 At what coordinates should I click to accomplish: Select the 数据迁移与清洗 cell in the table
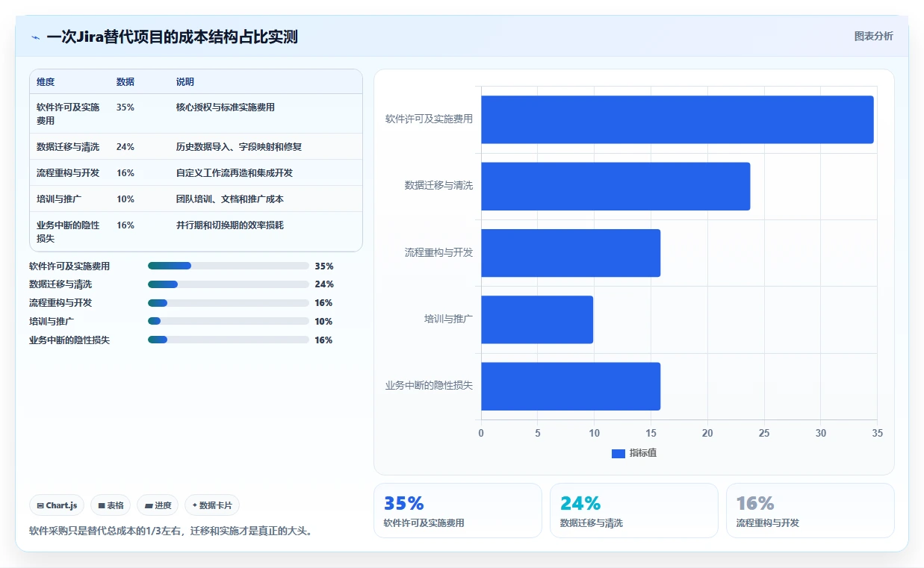coord(68,147)
